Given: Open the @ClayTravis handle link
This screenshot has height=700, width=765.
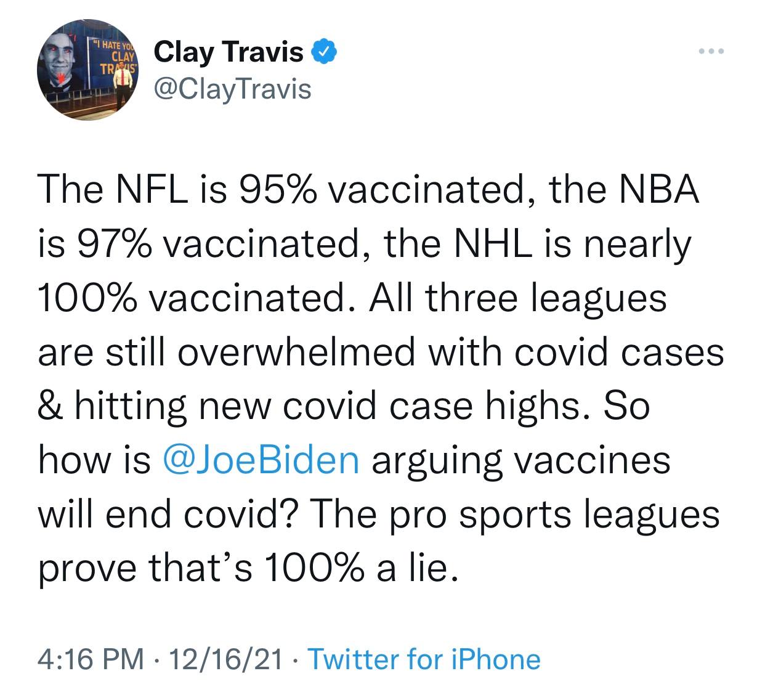Looking at the screenshot, I should (x=232, y=90).
